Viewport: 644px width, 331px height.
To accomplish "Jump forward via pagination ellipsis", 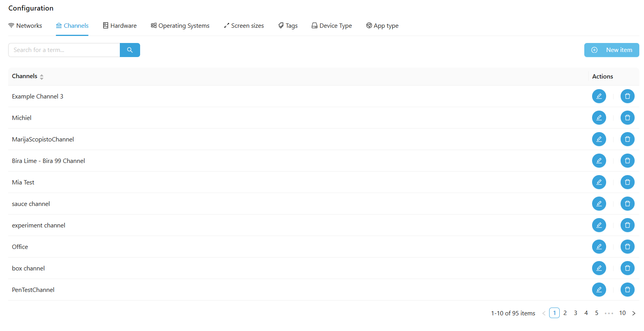I will click(608, 313).
